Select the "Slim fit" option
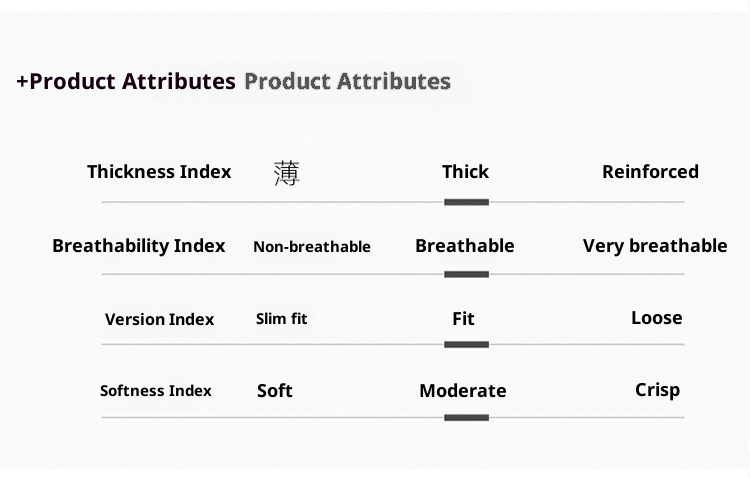 [x=281, y=319]
